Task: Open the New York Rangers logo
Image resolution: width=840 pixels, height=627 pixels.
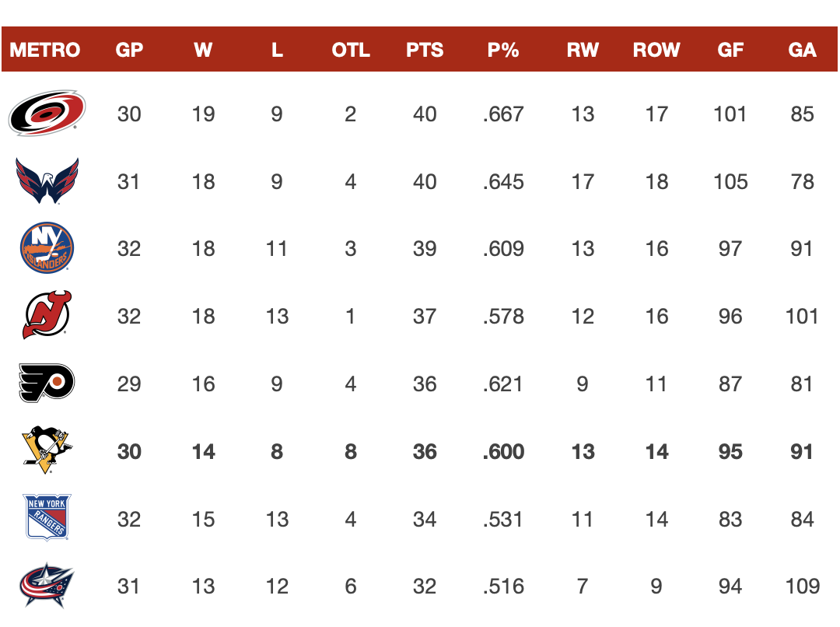Action: point(47,518)
